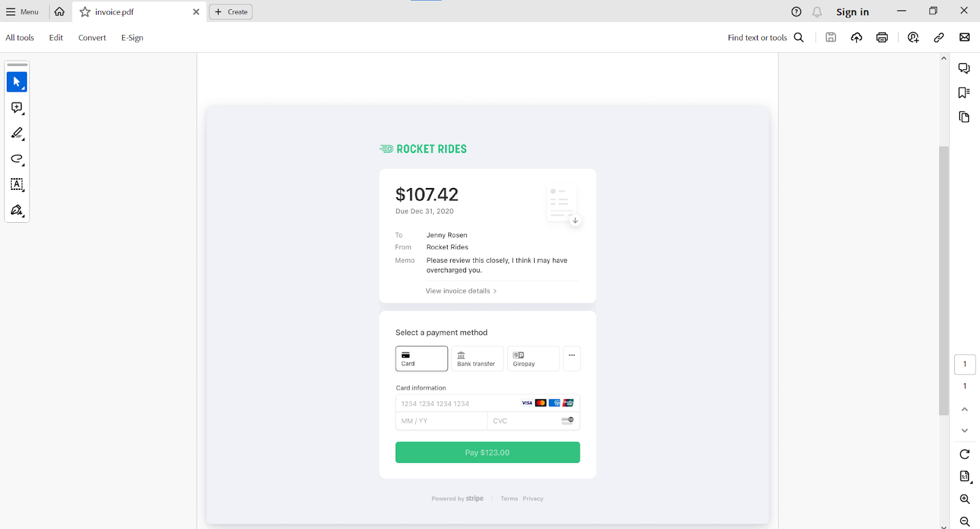Open the Convert menu
Image resolution: width=980 pixels, height=529 pixels.
click(x=92, y=37)
